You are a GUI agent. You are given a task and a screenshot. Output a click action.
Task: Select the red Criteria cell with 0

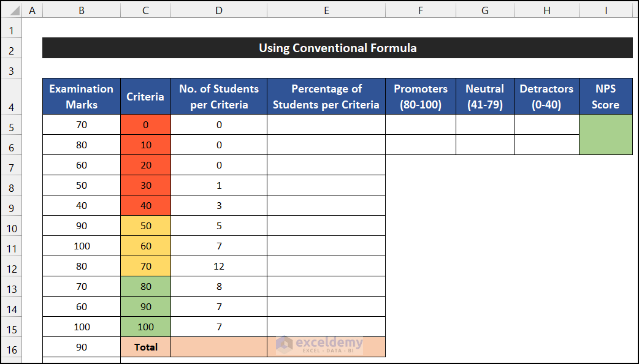pyautogui.click(x=145, y=125)
